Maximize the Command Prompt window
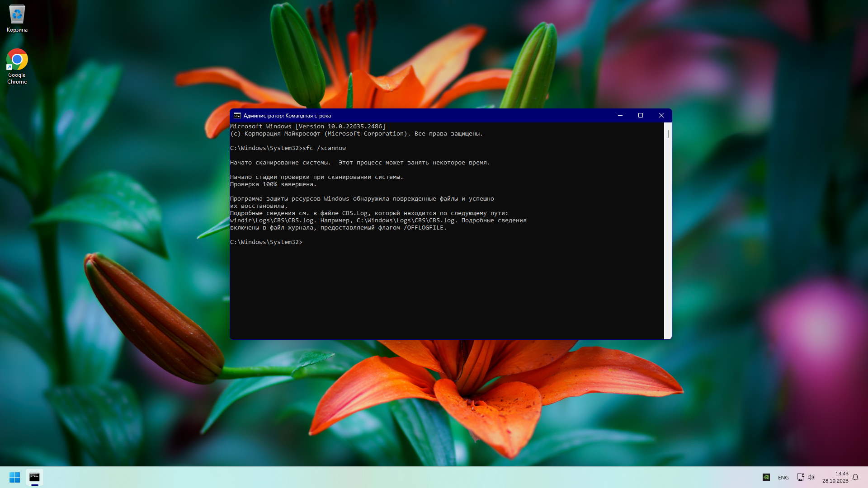The height and width of the screenshot is (488, 868). pos(641,116)
